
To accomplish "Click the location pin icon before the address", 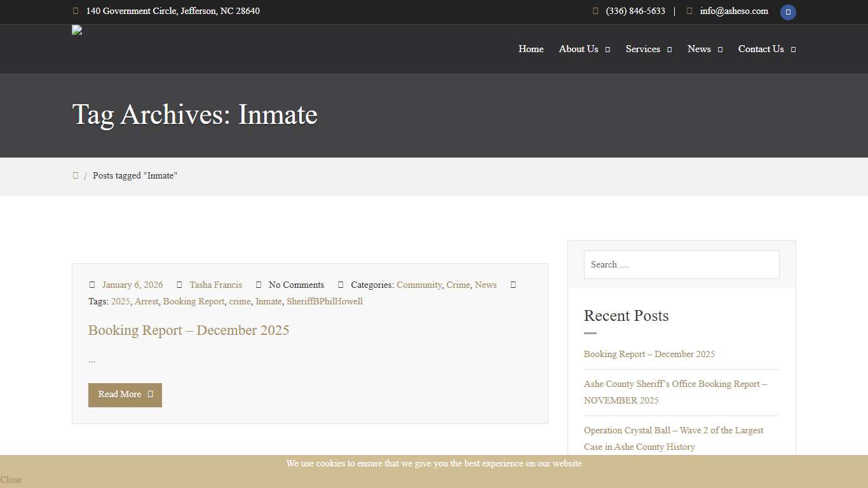I will point(76,11).
